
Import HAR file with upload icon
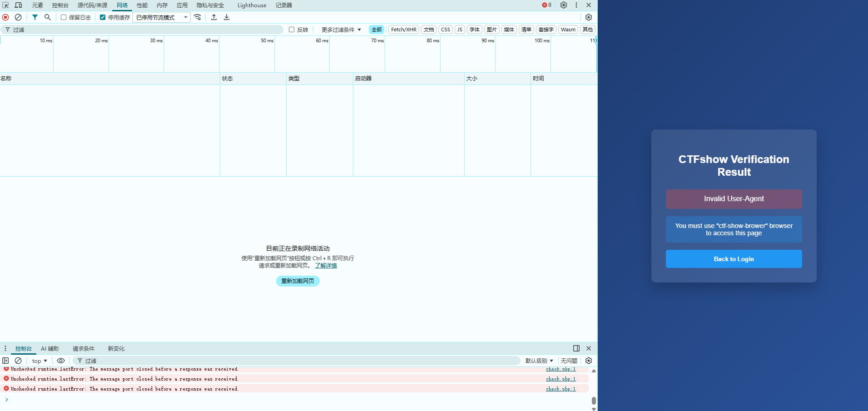[214, 17]
